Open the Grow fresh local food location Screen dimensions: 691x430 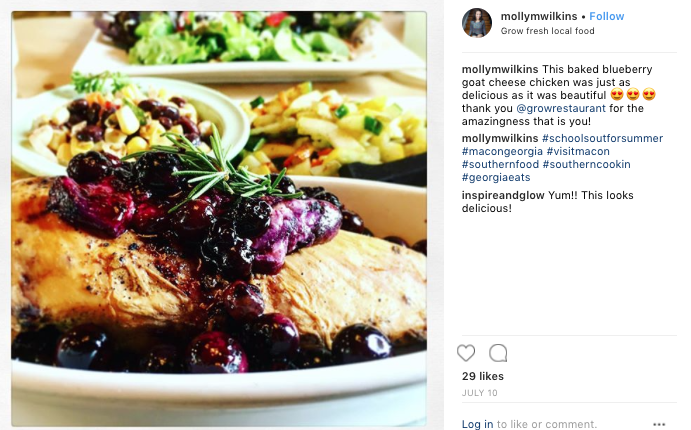(547, 31)
